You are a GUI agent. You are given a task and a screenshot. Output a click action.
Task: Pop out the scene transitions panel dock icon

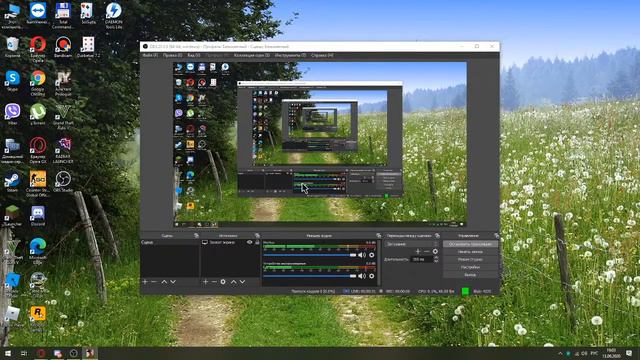coord(437,236)
